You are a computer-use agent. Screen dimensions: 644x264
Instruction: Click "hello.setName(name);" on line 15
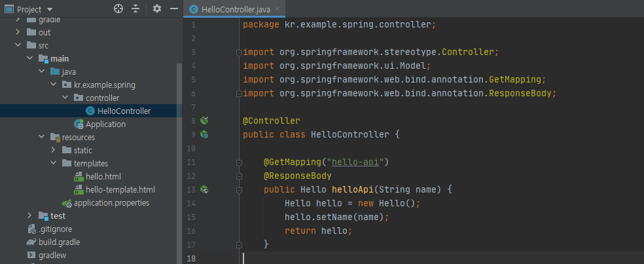pos(336,217)
